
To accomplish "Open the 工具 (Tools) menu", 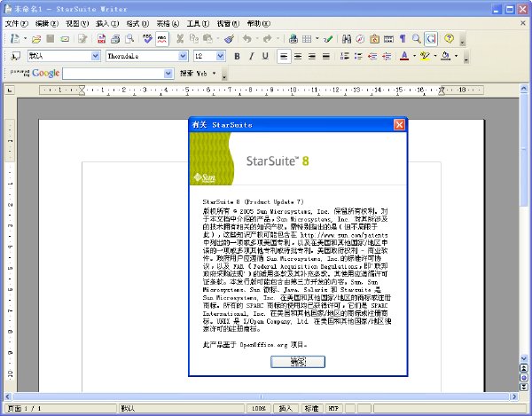I will [x=198, y=23].
